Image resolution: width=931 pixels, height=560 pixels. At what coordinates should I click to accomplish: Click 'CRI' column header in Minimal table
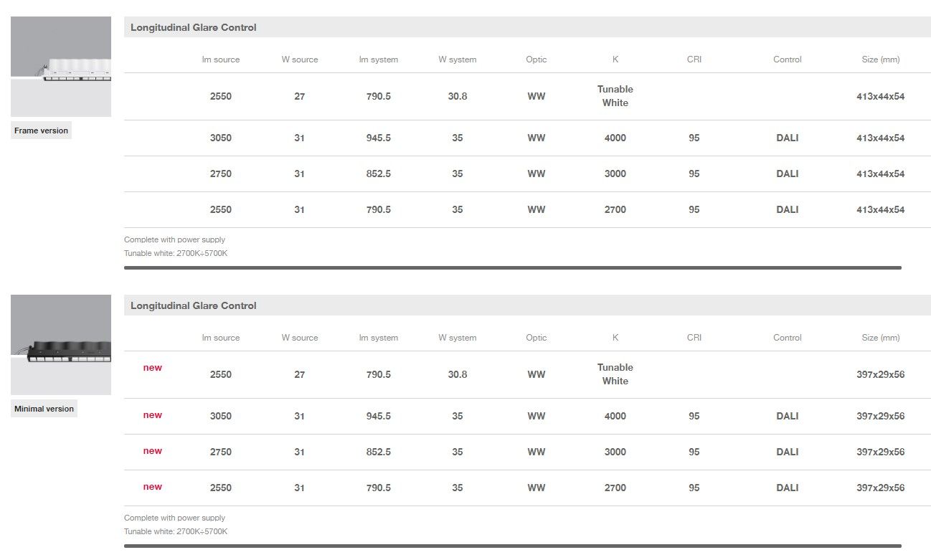(694, 338)
